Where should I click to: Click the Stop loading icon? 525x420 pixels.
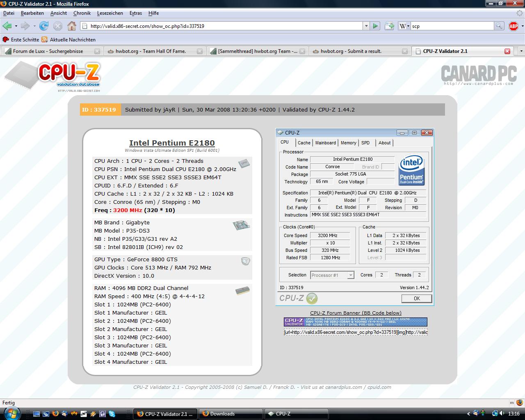pos(58,26)
